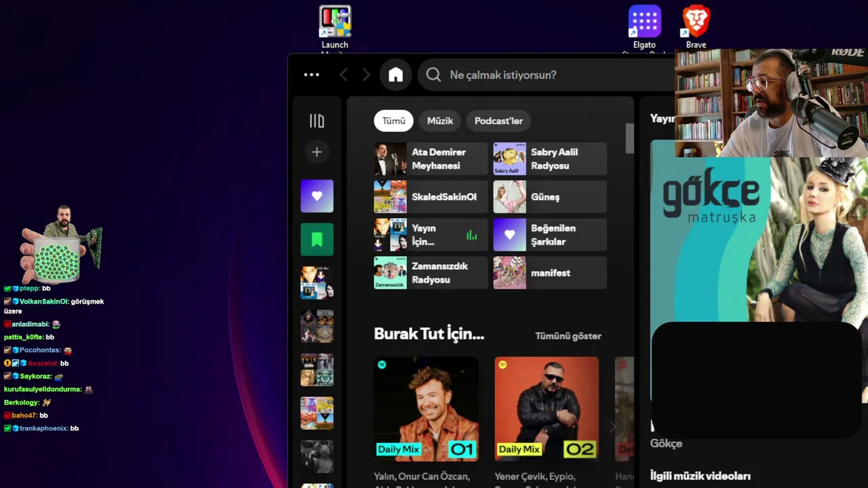
Task: Click the green now-playing bars icon
Action: [471, 235]
